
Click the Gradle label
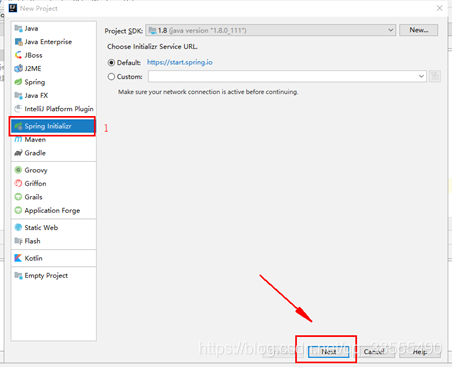click(35, 153)
